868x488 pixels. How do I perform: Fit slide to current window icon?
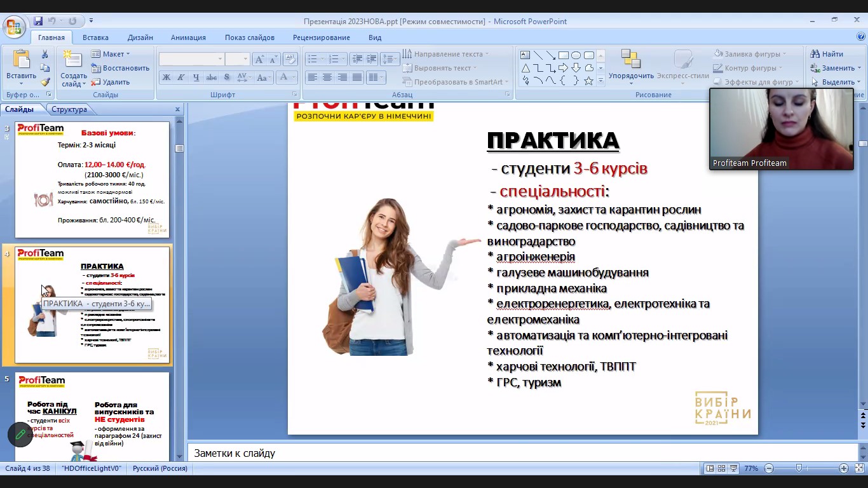[x=858, y=468]
